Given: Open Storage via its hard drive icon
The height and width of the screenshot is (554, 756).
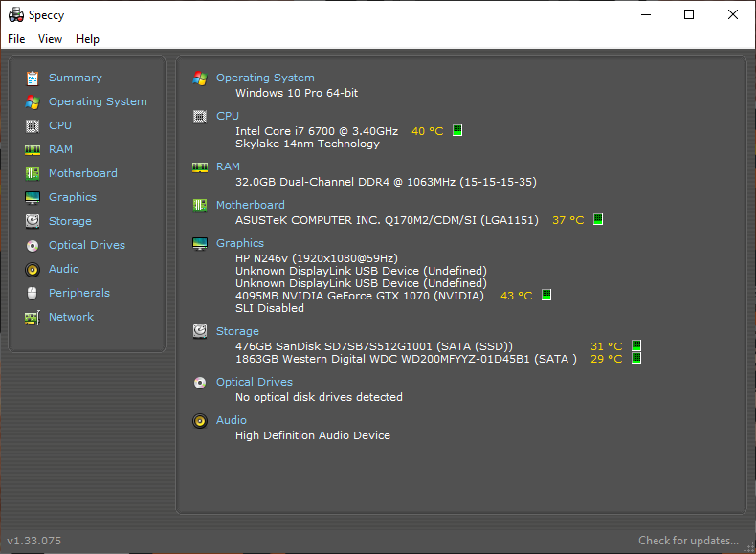Looking at the screenshot, I should pos(33,221).
